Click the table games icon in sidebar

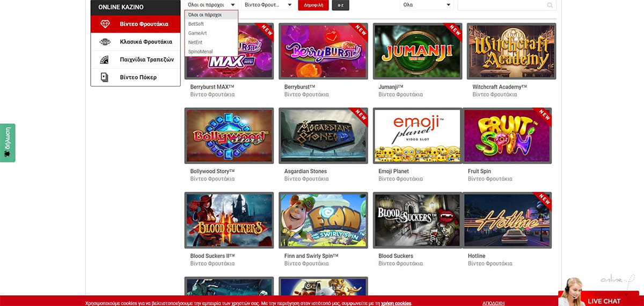pos(105,60)
